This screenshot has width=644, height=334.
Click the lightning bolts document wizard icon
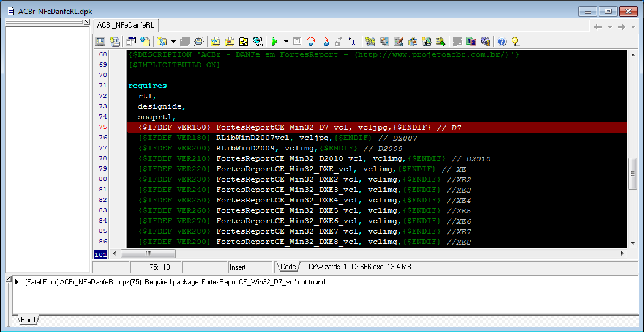coord(370,42)
